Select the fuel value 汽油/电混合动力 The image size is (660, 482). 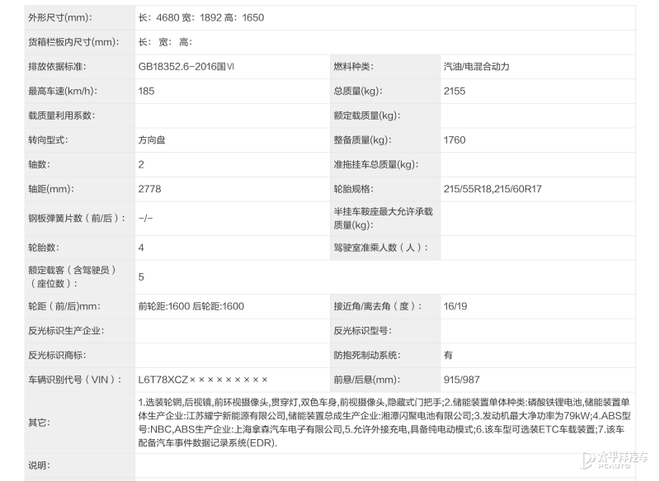[476, 67]
